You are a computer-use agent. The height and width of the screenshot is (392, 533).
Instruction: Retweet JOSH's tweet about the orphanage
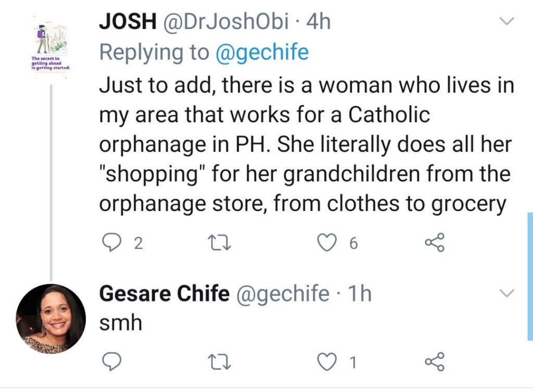(x=219, y=243)
